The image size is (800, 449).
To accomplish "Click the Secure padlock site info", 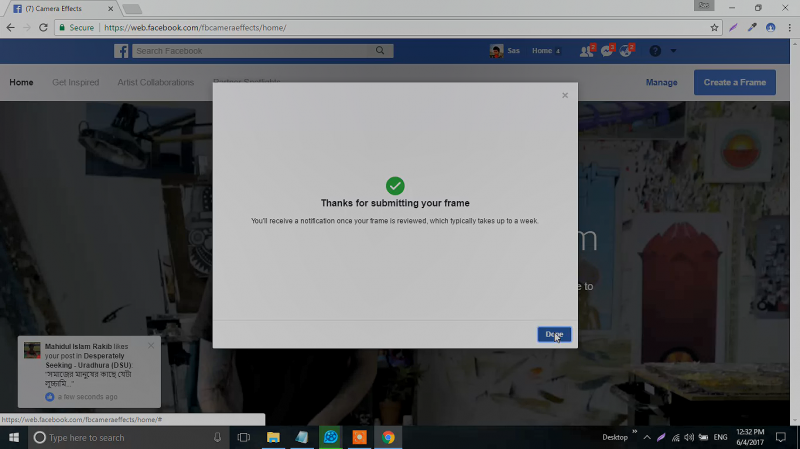I will point(77,28).
